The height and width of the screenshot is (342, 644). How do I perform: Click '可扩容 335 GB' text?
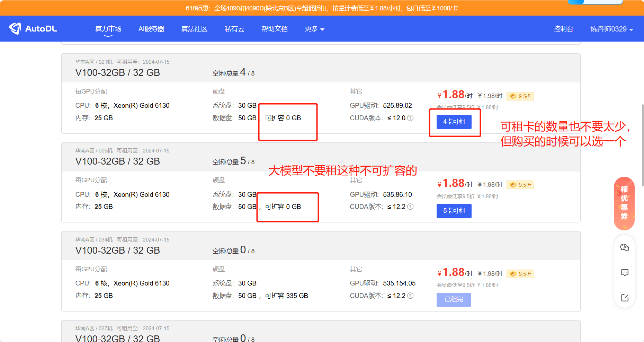pyautogui.click(x=286, y=296)
